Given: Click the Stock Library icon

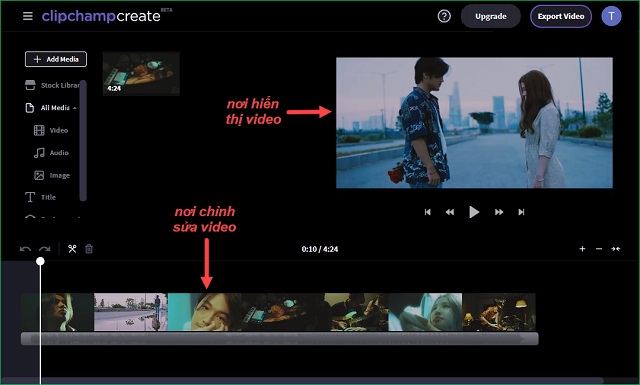Looking at the screenshot, I should (x=30, y=85).
